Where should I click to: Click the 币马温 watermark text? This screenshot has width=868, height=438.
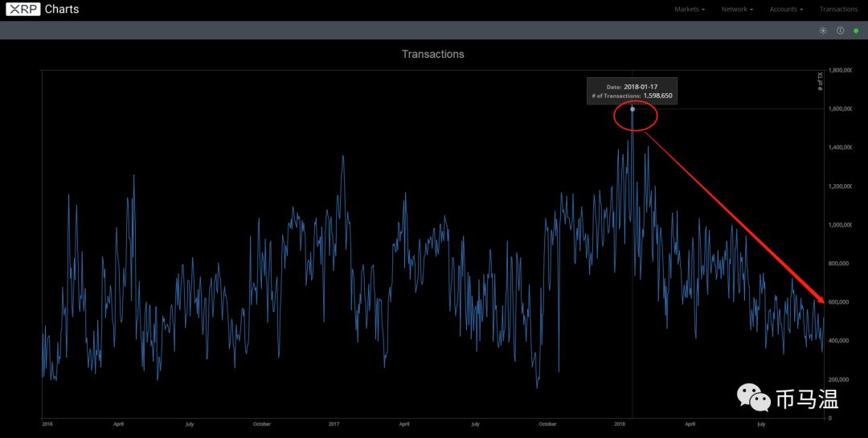pos(806,399)
